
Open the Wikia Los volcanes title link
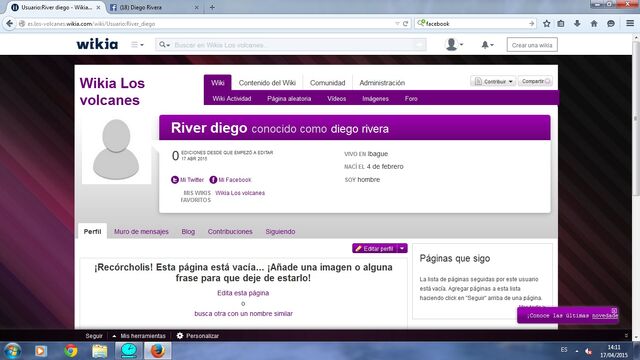tap(112, 91)
